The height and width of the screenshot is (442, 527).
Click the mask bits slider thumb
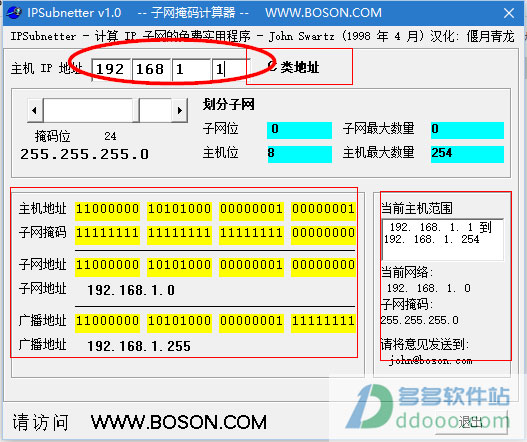(x=136, y=110)
